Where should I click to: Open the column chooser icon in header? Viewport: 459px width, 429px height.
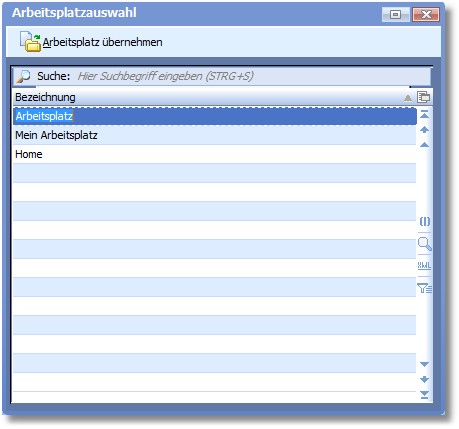click(424, 97)
